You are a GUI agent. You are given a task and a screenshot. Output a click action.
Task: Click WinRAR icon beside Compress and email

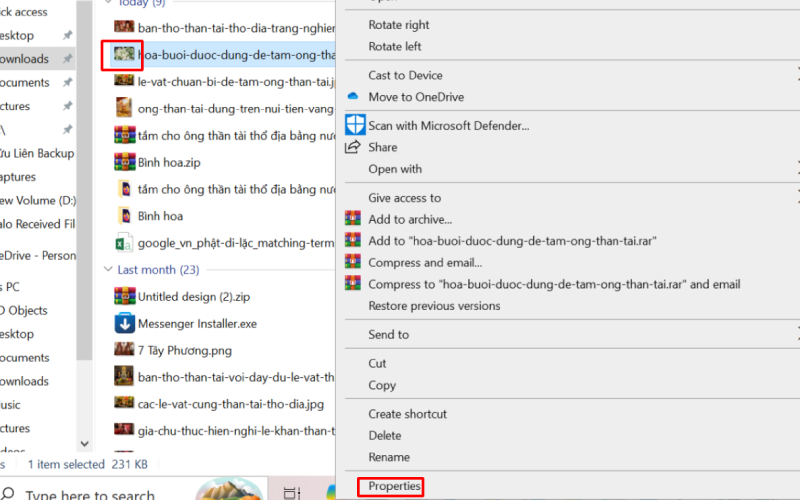pos(352,263)
